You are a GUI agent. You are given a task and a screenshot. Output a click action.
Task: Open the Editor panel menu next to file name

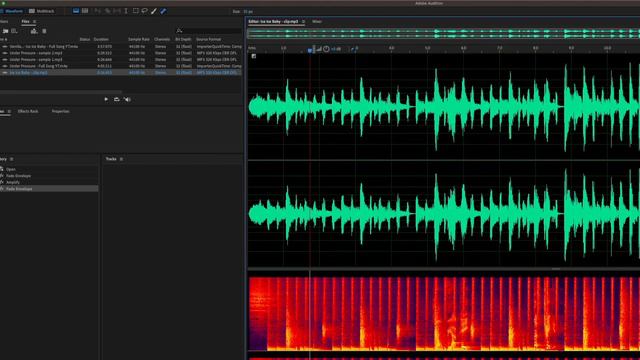(303, 21)
